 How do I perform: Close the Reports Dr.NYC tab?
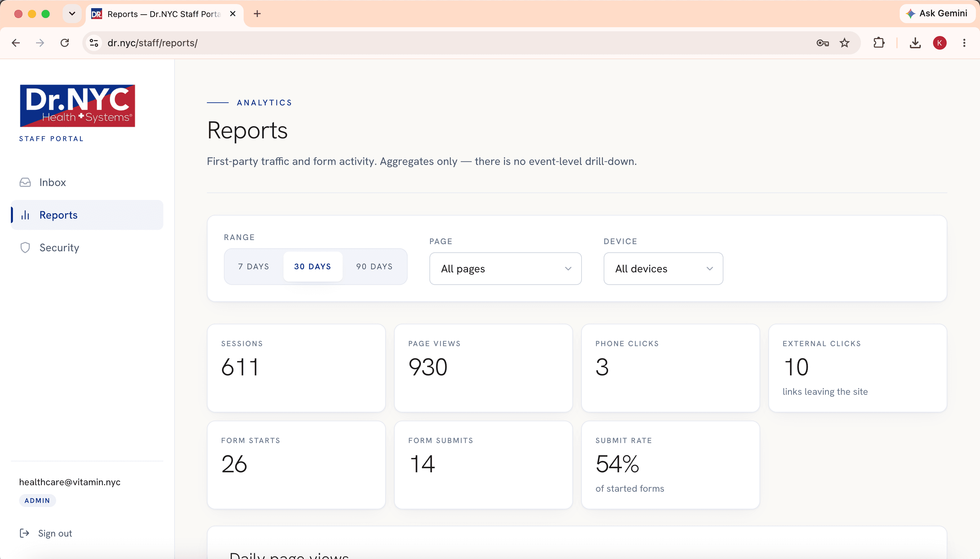(x=233, y=14)
